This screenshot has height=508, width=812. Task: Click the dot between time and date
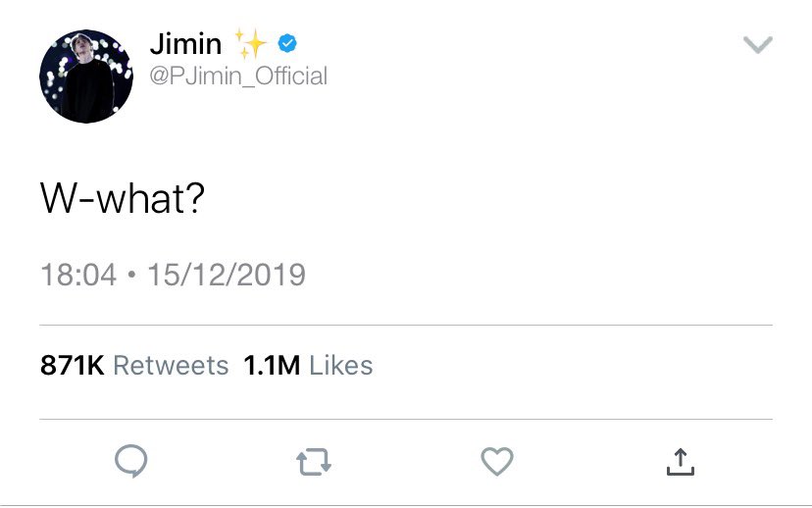point(131,276)
